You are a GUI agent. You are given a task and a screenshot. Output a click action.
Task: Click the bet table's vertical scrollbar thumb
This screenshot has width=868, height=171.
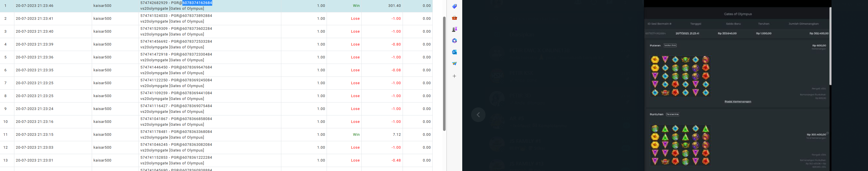click(x=444, y=73)
